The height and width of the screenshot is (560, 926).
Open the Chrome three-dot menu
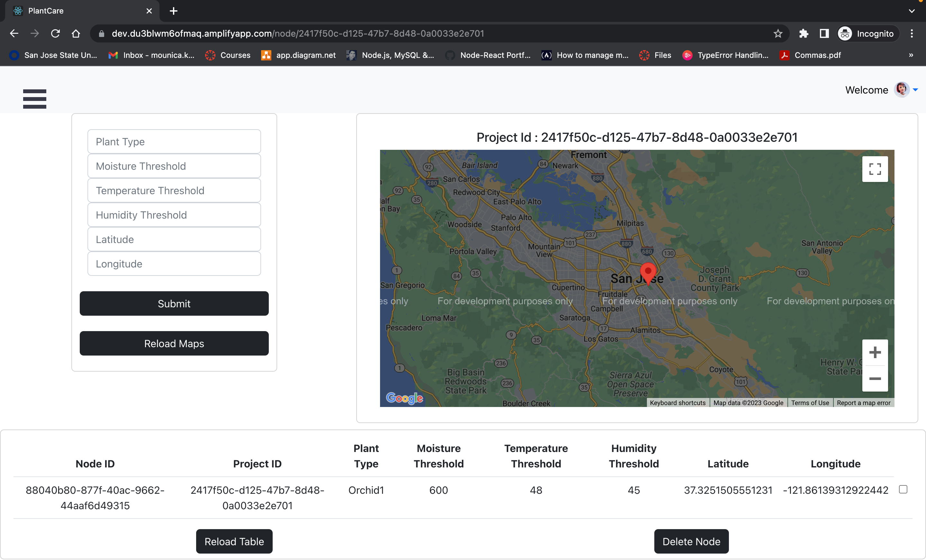click(x=911, y=34)
